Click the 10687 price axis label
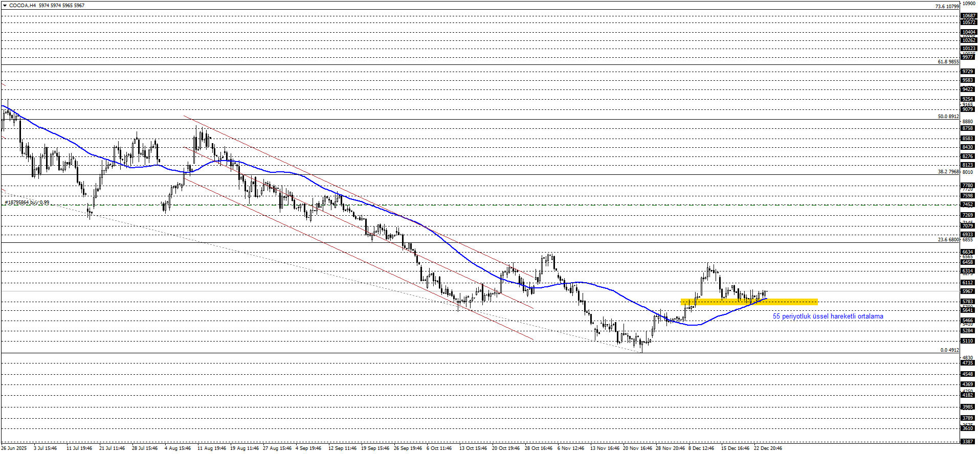980x454 pixels. click(x=968, y=16)
